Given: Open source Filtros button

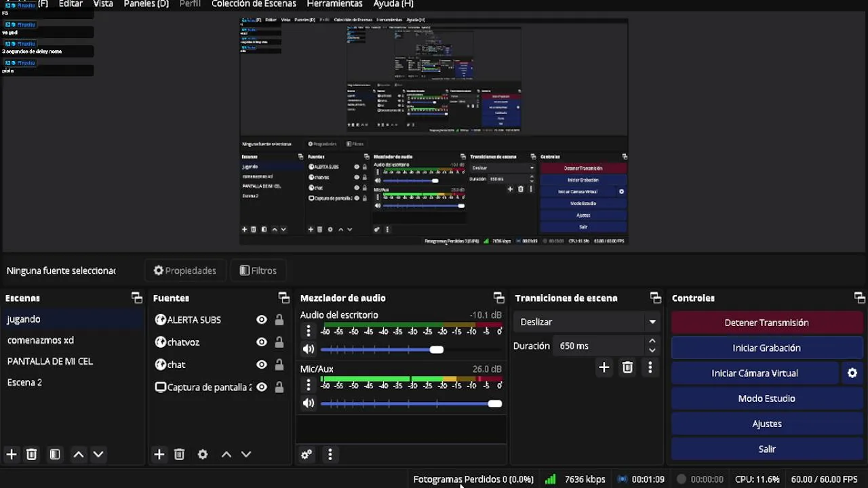Looking at the screenshot, I should point(258,270).
